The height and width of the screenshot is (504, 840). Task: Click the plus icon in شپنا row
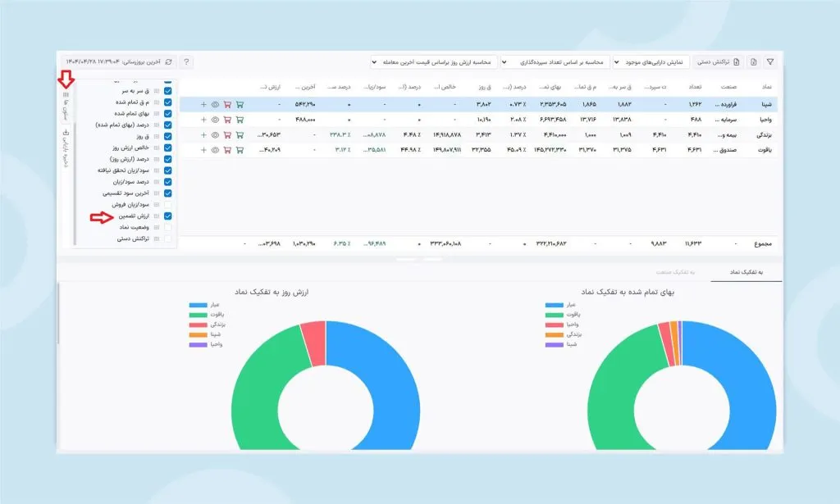click(203, 105)
